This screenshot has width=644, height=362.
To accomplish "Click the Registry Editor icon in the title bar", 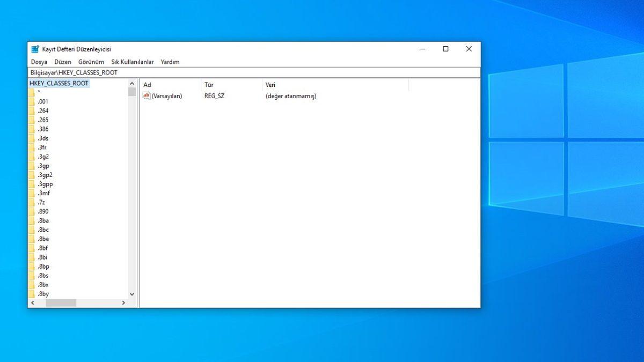I will 35,49.
